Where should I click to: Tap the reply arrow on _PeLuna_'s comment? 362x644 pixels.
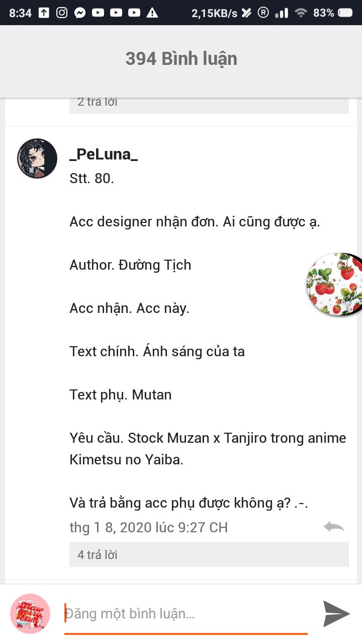(x=334, y=527)
